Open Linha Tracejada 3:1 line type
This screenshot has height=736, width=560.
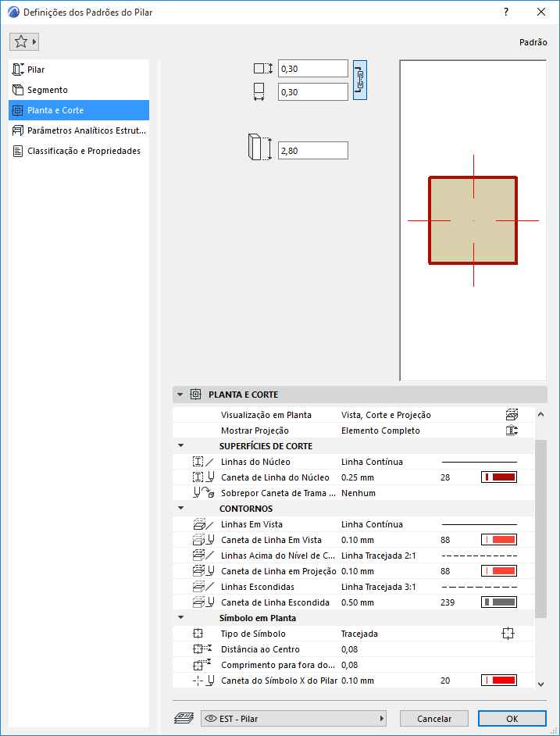378,587
